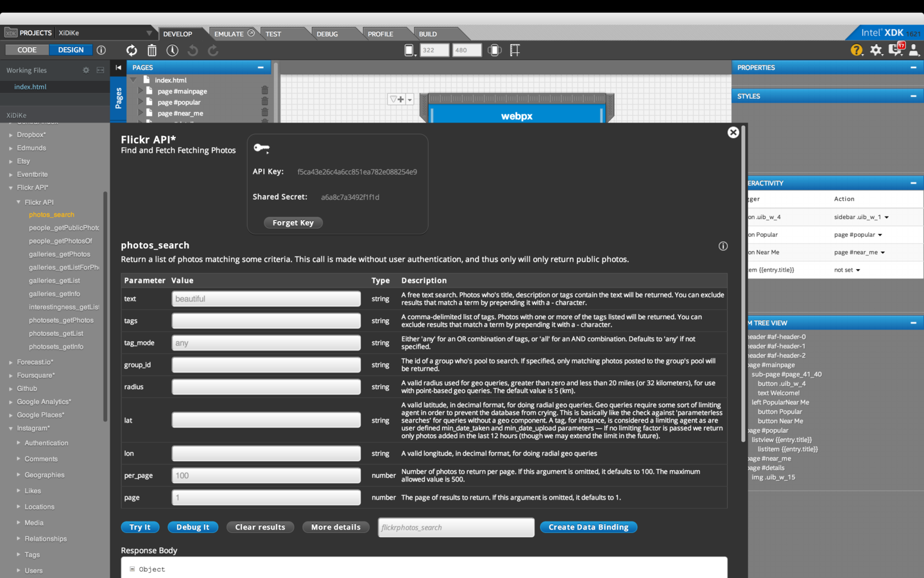This screenshot has height=578, width=924.
Task: Open the PROFILE tab
Action: pos(381,34)
